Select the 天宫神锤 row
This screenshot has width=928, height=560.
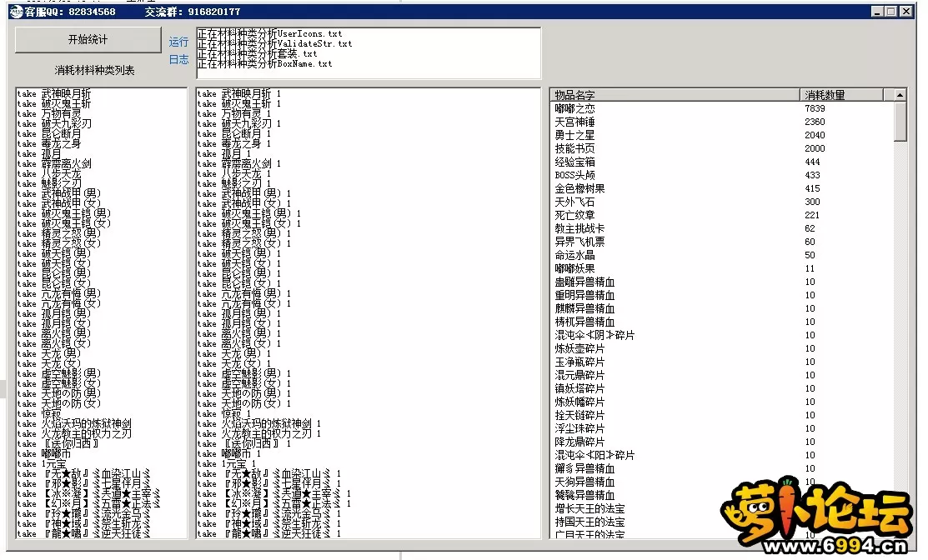coord(722,122)
